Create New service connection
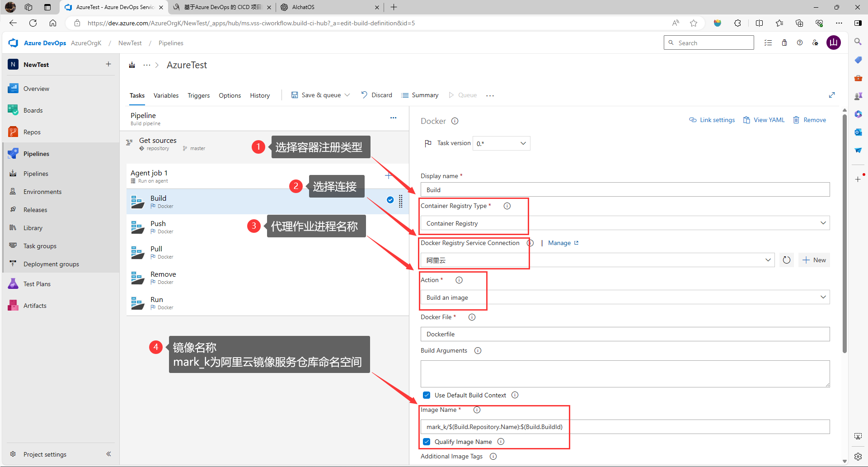The image size is (868, 467). (814, 260)
